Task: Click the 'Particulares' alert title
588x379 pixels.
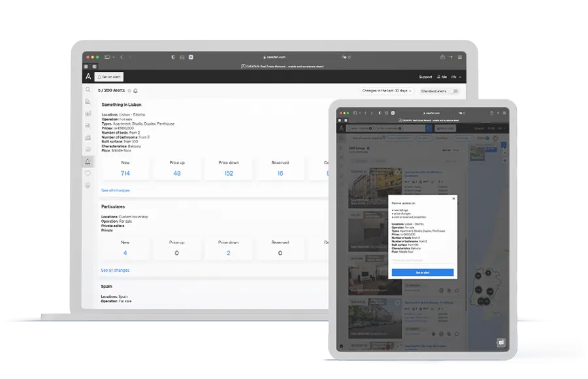Action: [x=113, y=206]
